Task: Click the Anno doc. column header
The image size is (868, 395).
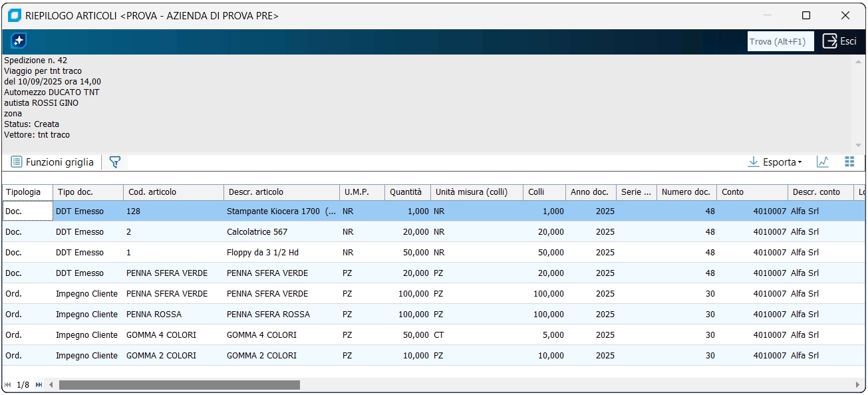Action: point(591,192)
